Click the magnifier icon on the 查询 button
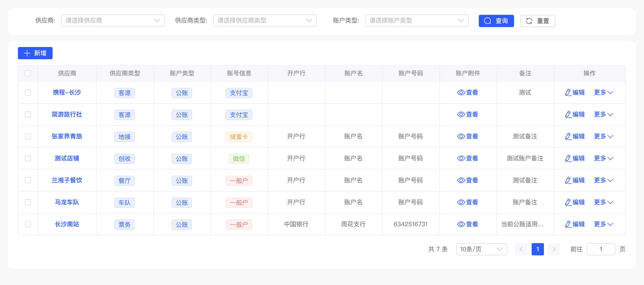The height and width of the screenshot is (285, 644). point(487,21)
